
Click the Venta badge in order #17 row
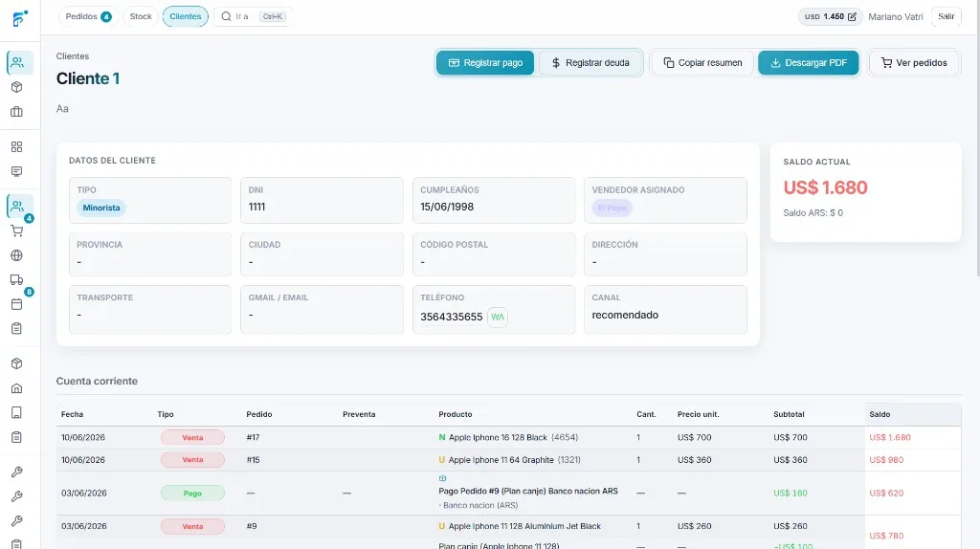pos(192,437)
